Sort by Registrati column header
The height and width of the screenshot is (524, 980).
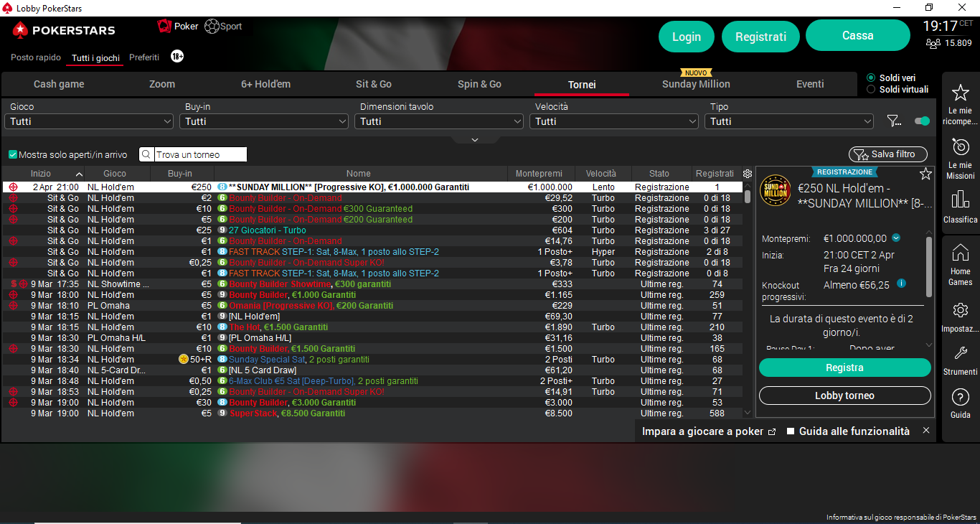pos(715,174)
